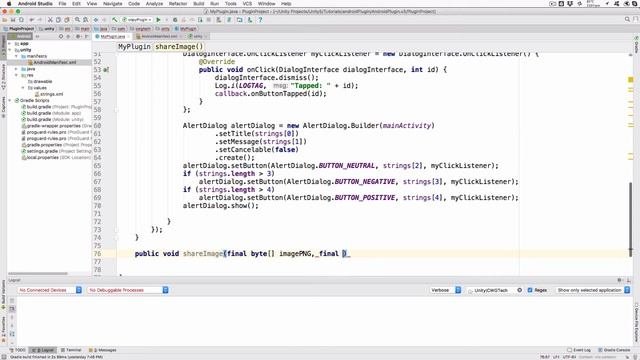The width and height of the screenshot is (640, 360).
Task: Switch to the unity editor tab
Action: pos(198,36)
